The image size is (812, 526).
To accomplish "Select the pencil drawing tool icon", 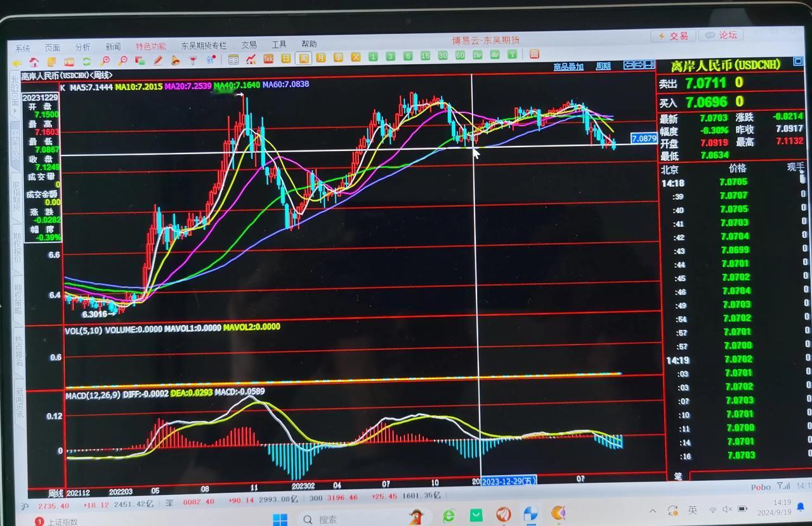I will (158, 61).
